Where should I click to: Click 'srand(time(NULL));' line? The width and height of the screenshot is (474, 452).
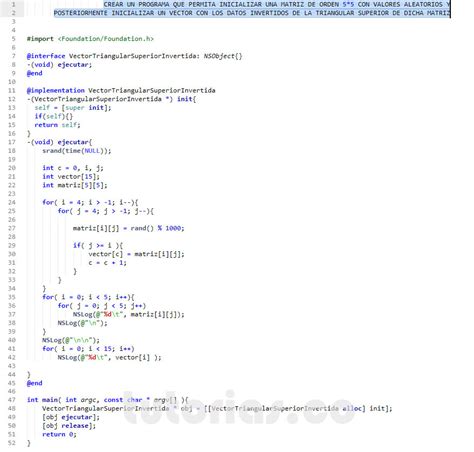[77, 151]
